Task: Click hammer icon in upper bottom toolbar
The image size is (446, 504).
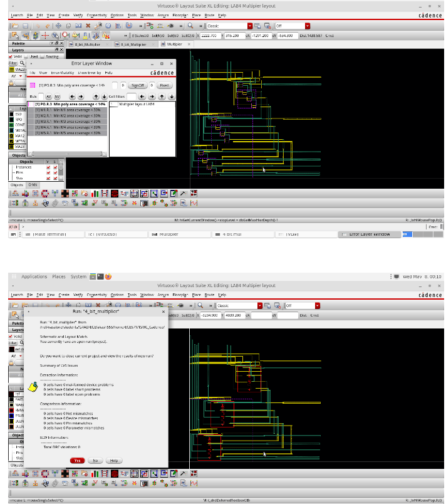Action: tap(183, 194)
